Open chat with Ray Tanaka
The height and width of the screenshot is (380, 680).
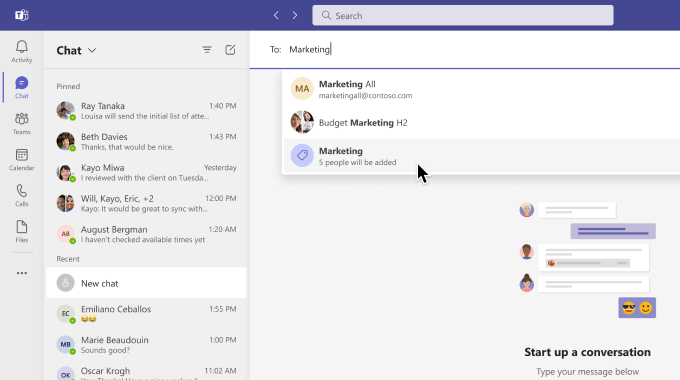pyautogui.click(x=147, y=111)
